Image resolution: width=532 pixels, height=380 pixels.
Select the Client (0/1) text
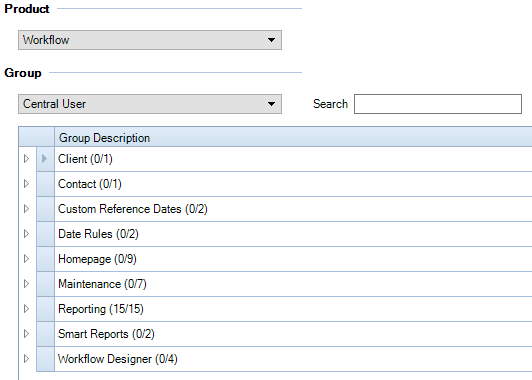coord(85,159)
